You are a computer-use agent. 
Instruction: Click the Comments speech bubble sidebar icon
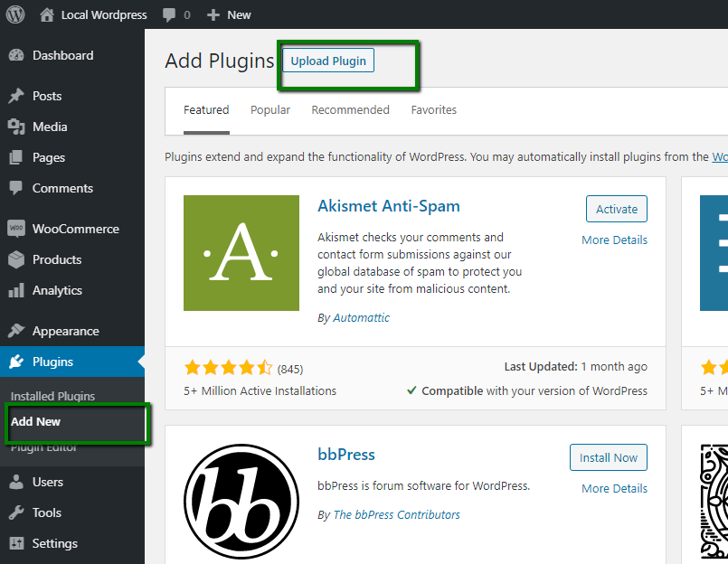pos(15,188)
